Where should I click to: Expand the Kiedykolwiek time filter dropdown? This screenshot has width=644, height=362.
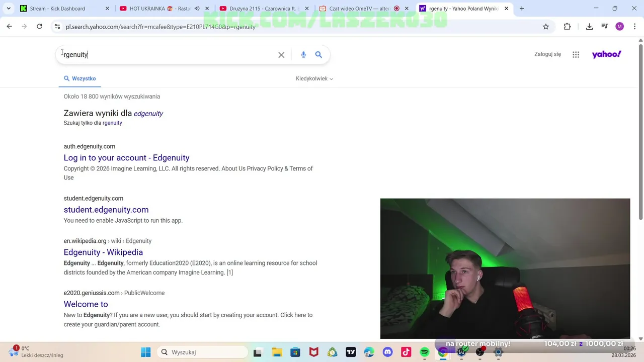point(314,78)
